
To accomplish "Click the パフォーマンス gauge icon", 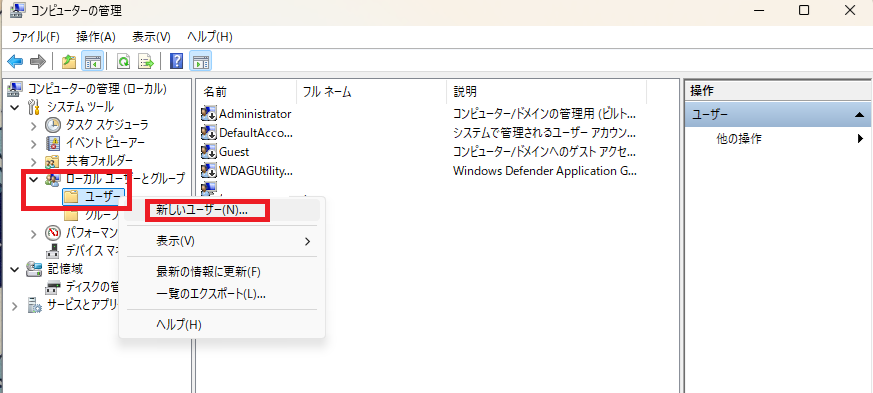I will 53,233.
